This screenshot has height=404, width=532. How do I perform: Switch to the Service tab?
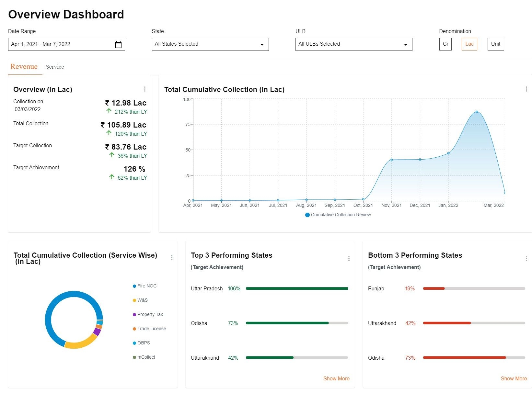coord(55,67)
